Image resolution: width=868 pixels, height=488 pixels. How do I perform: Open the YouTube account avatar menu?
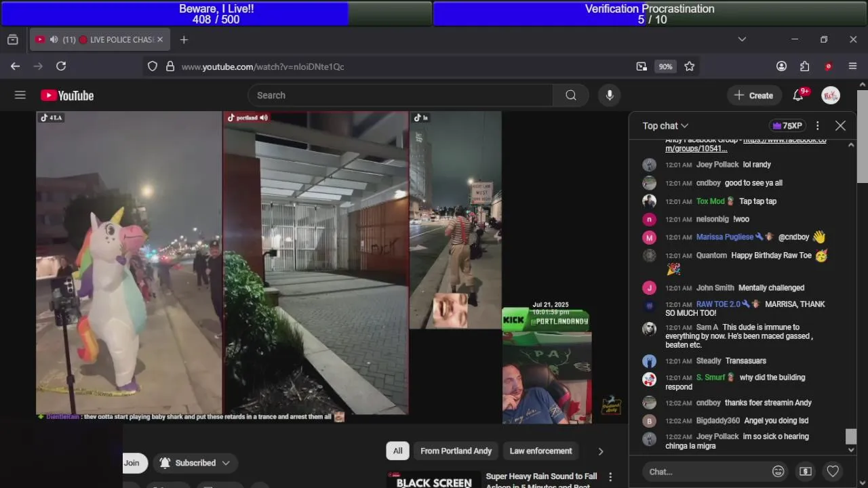coord(831,96)
